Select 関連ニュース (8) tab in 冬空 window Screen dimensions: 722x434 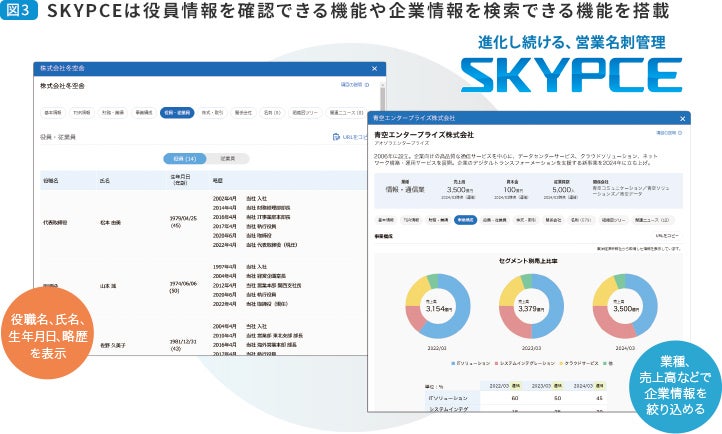pyautogui.click(x=347, y=113)
